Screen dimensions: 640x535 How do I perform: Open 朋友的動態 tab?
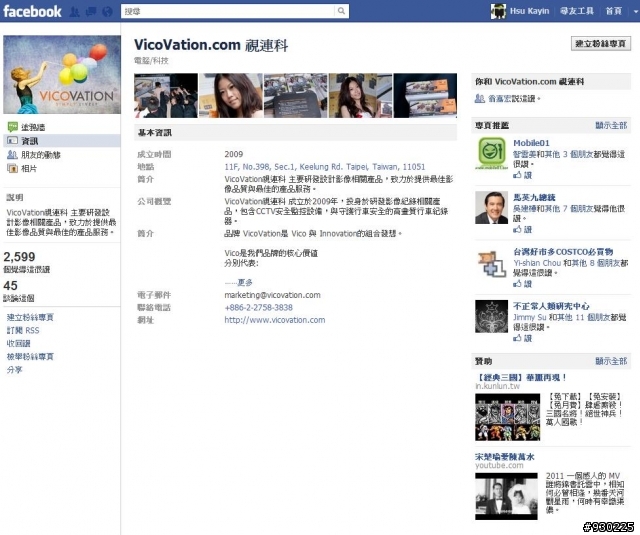tap(41, 155)
